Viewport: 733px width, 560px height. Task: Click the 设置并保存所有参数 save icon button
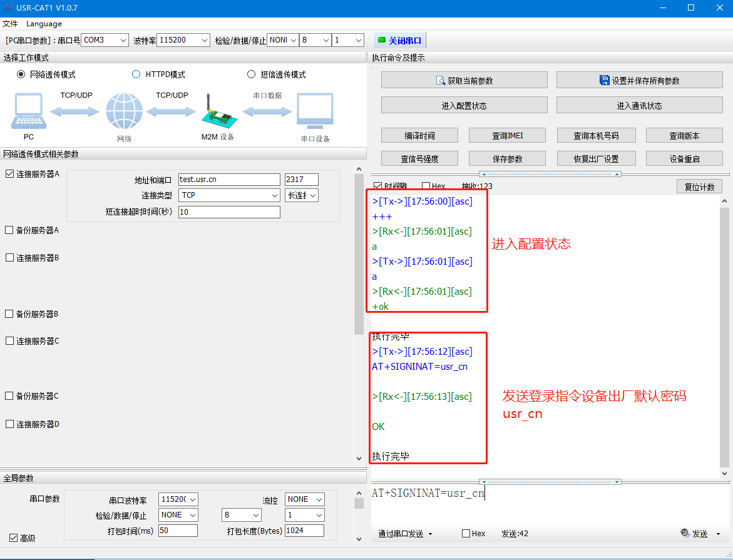pyautogui.click(x=639, y=80)
